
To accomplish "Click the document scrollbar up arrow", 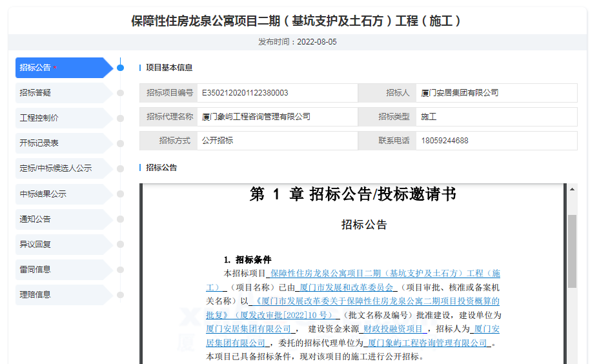I will (x=572, y=188).
